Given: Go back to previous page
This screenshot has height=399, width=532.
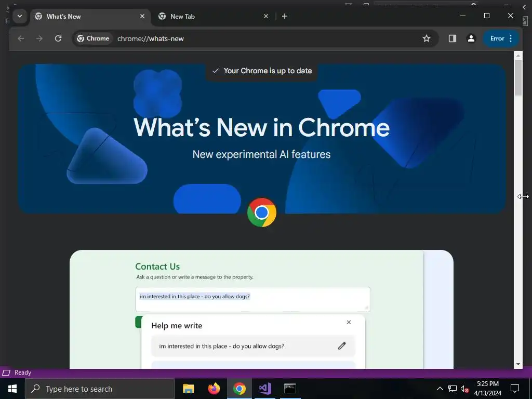Looking at the screenshot, I should [x=21, y=38].
